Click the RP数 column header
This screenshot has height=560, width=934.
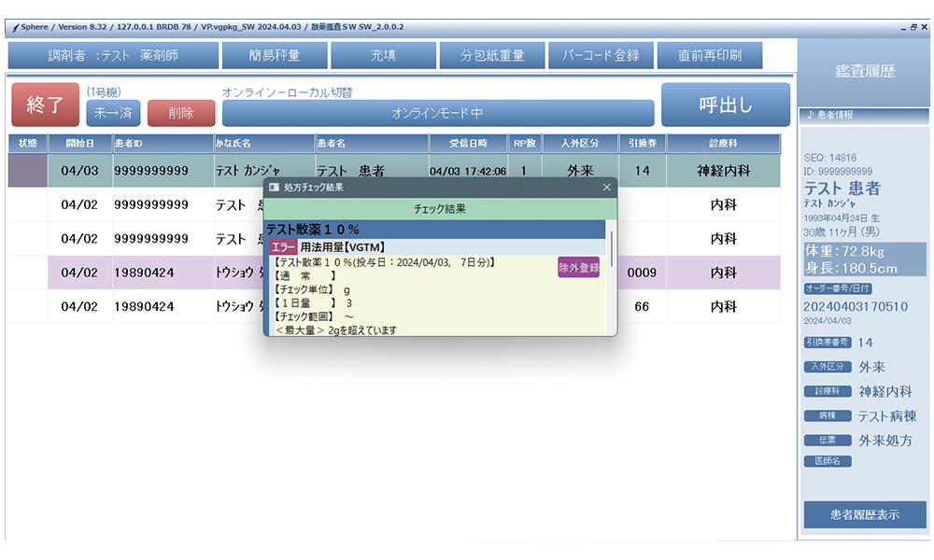524,144
